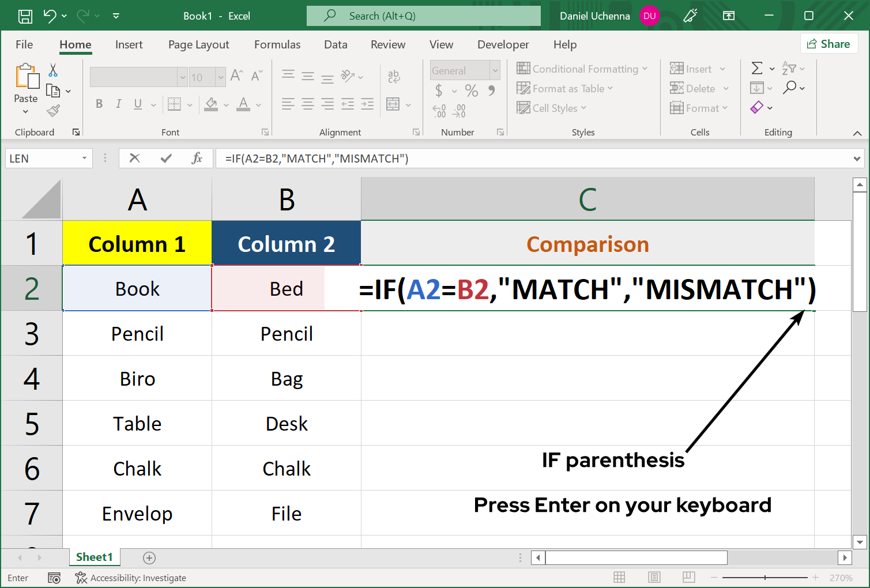Switch to Page Break Preview view
Screen dimensions: 870x588
(688, 578)
